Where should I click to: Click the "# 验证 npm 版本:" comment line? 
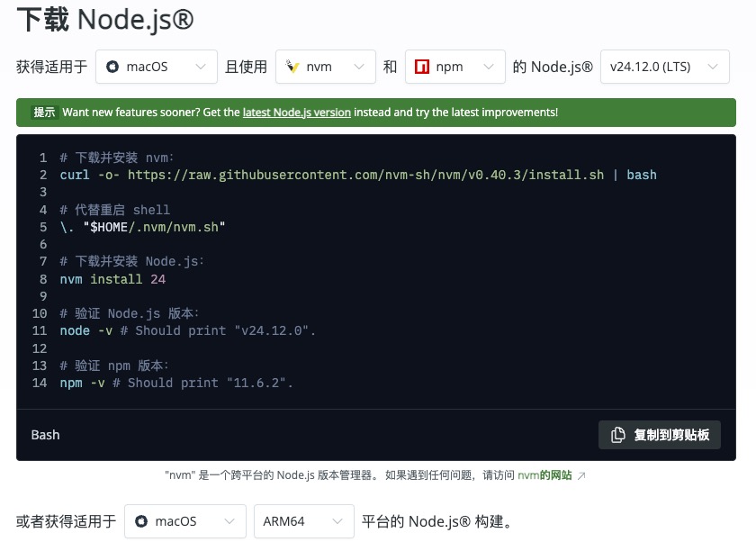coord(114,366)
